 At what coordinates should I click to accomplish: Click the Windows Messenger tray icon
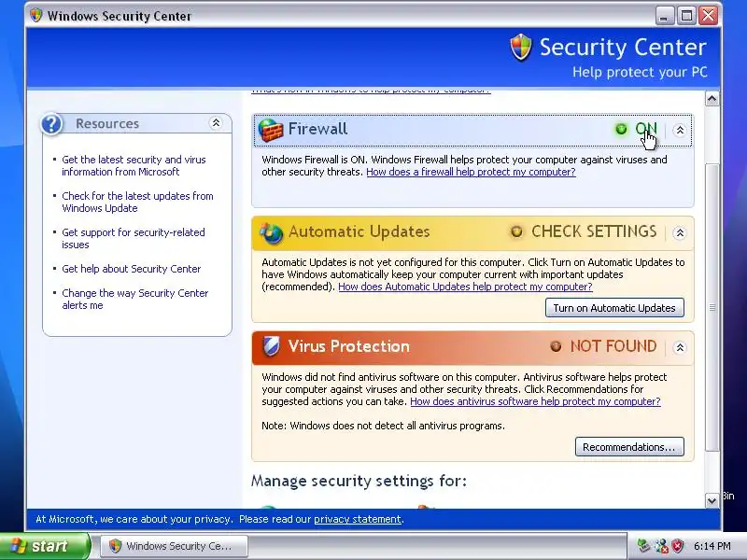[661, 546]
